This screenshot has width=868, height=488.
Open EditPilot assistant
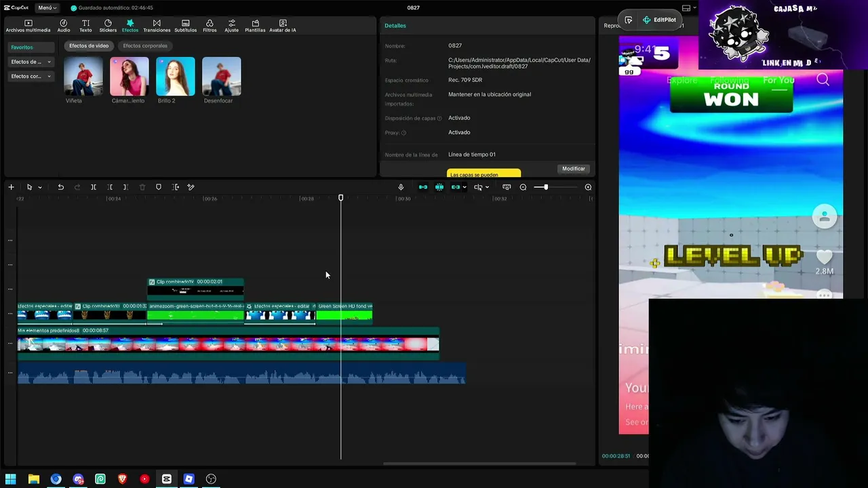tap(660, 20)
